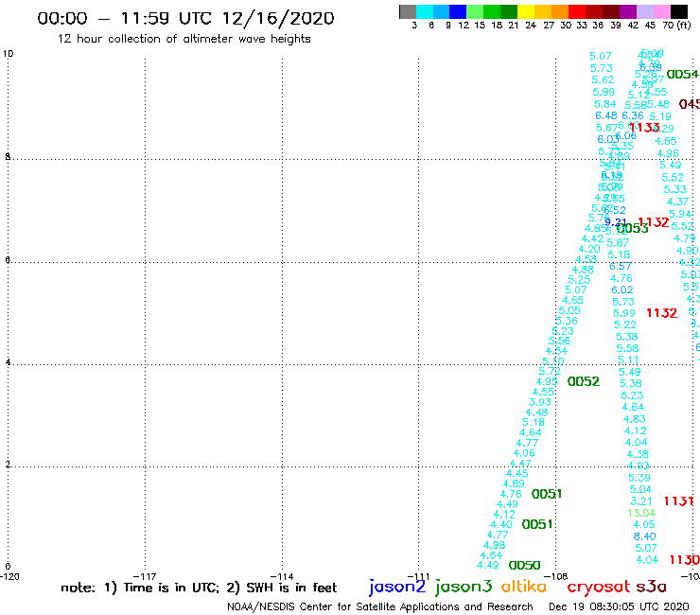Click the green 'jason3' satellite label
This screenshot has width=700, height=615.
coord(464,587)
